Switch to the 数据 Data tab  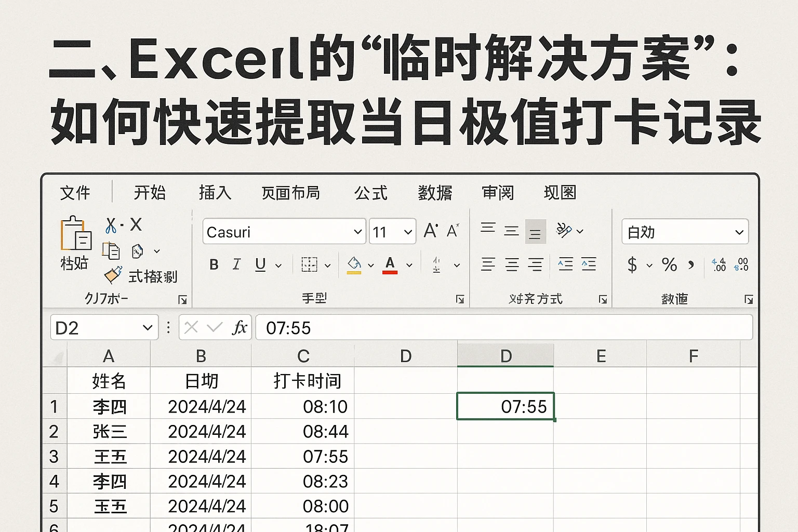click(x=435, y=193)
